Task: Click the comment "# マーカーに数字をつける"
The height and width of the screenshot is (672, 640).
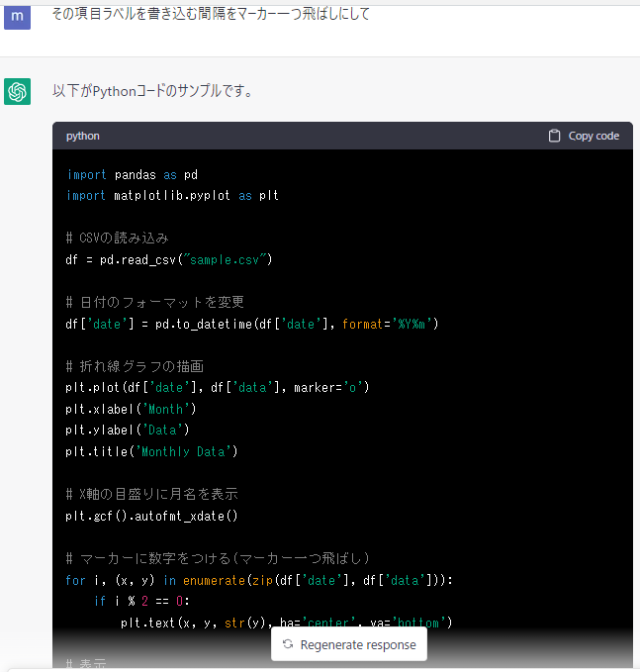Action: pos(218,558)
